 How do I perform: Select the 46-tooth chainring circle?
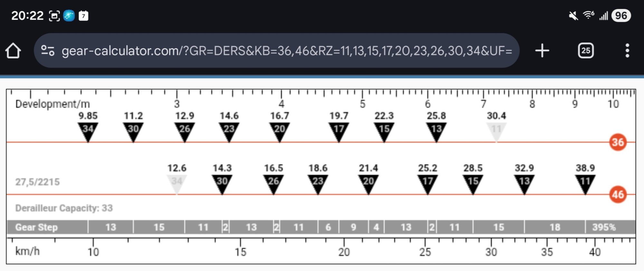coord(618,194)
